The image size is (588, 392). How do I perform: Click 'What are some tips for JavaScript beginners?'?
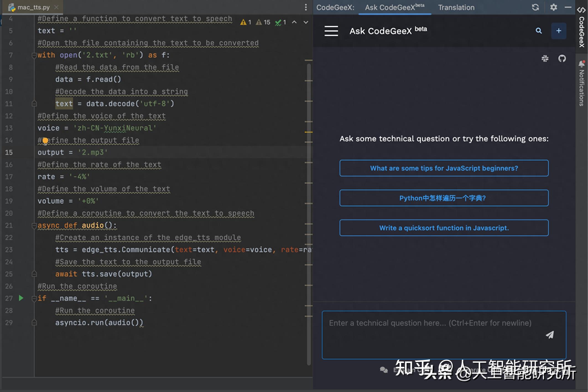(x=444, y=168)
